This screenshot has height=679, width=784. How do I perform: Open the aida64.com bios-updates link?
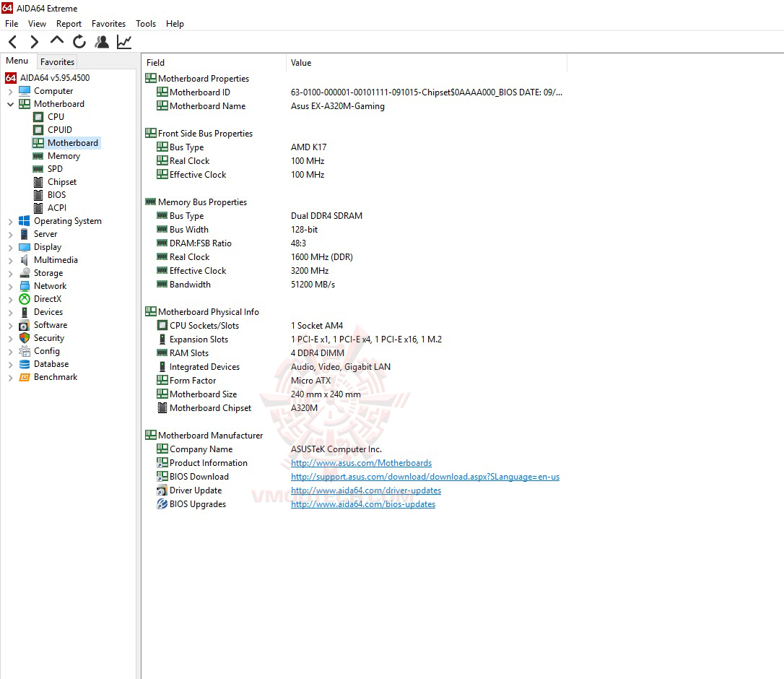click(363, 504)
